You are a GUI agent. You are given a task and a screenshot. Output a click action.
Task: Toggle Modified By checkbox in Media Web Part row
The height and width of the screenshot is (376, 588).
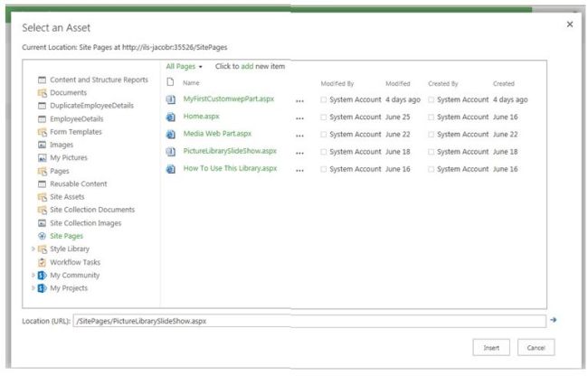[323, 134]
